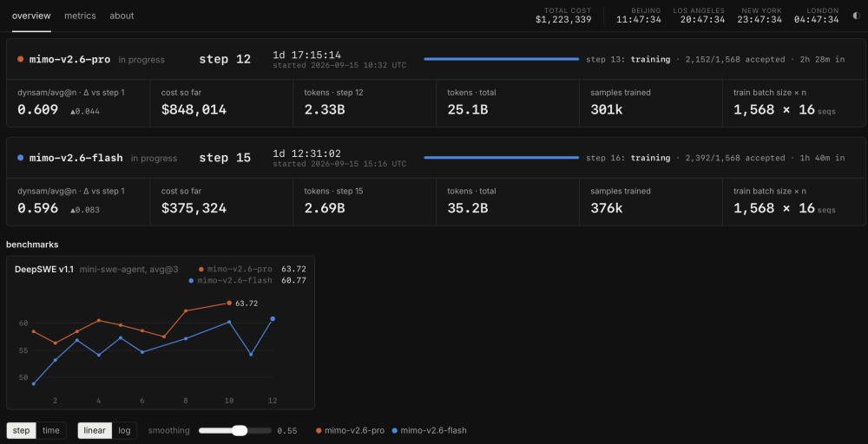Click the 376k samples trained value
Viewport: 868px width, 444px height.
click(607, 208)
